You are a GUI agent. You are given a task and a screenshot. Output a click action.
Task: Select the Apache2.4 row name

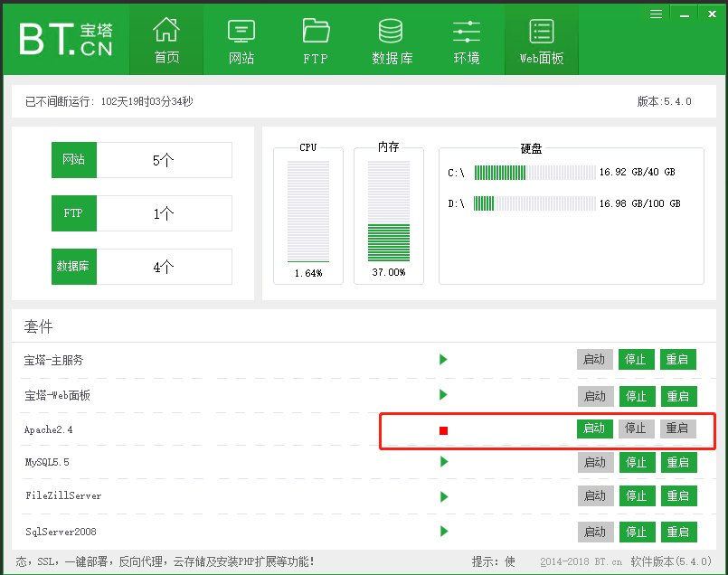[x=48, y=429]
